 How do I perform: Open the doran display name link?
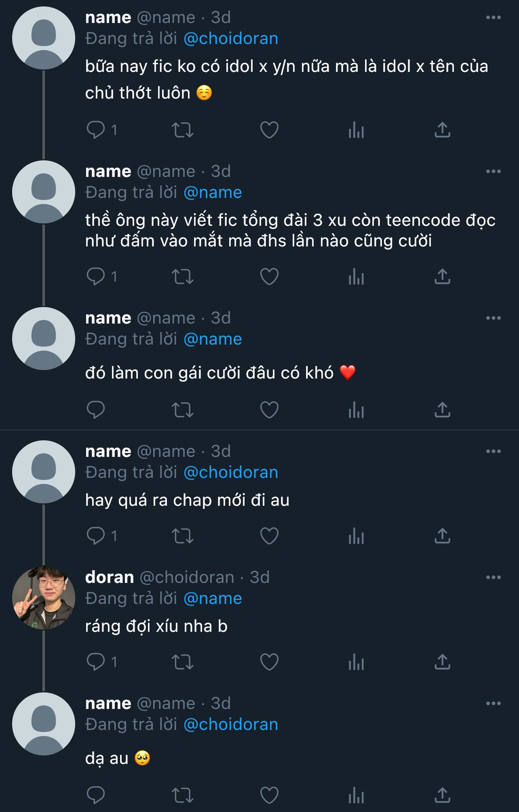[110, 577]
